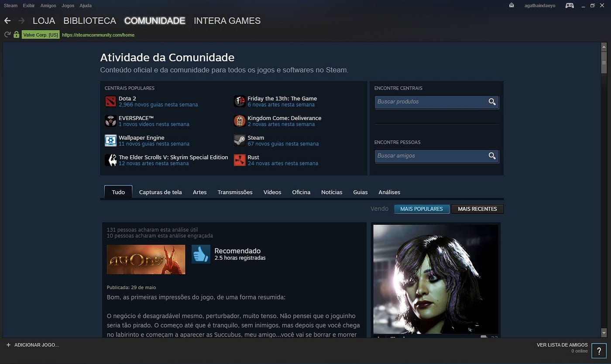
Task: Open the Wallpaper Engine hub link
Action: click(x=141, y=138)
